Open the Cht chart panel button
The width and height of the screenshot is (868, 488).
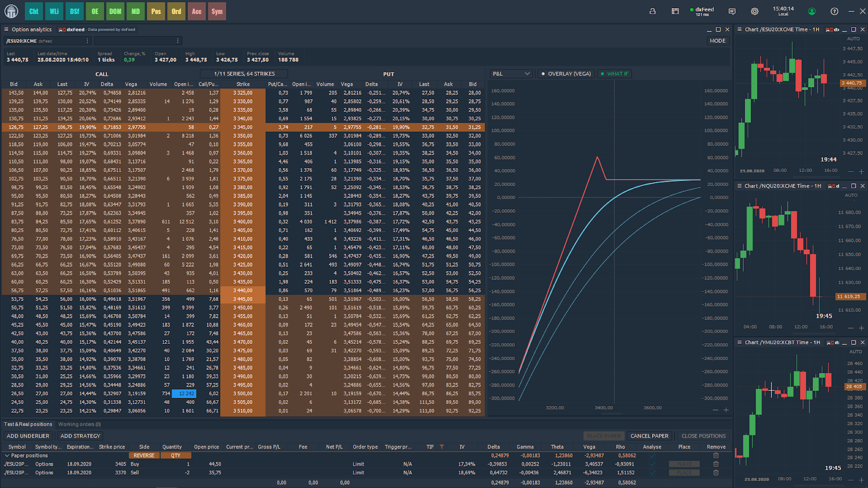pos(34,11)
